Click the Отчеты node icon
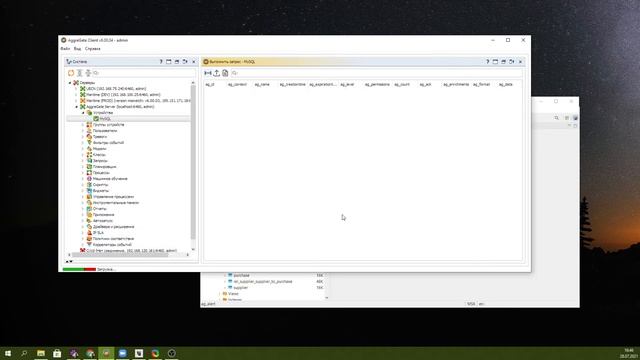The width and height of the screenshot is (640, 360). coord(89,209)
